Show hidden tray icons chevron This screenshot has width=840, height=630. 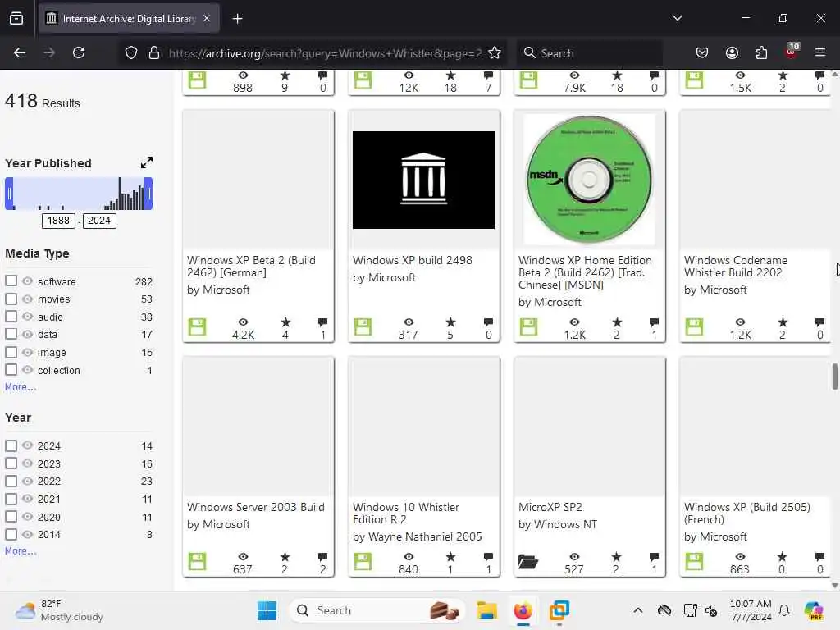tap(637, 610)
